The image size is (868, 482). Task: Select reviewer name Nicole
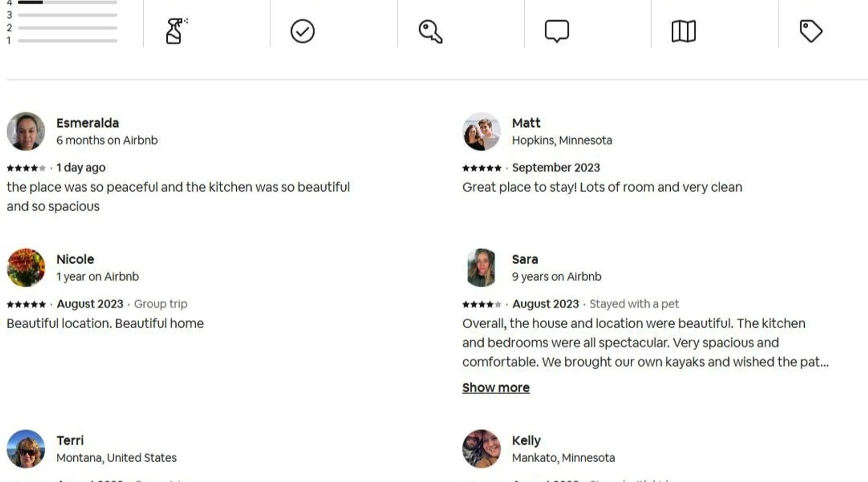point(75,259)
